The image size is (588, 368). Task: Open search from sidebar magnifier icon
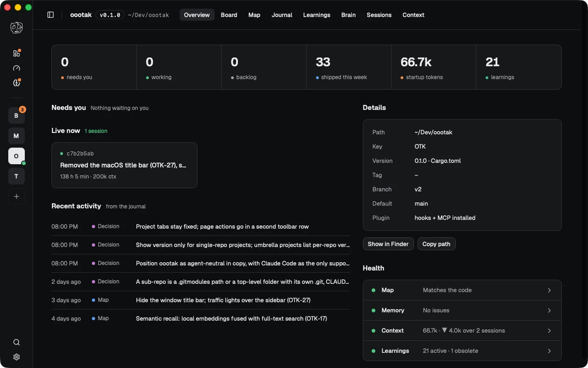17,342
